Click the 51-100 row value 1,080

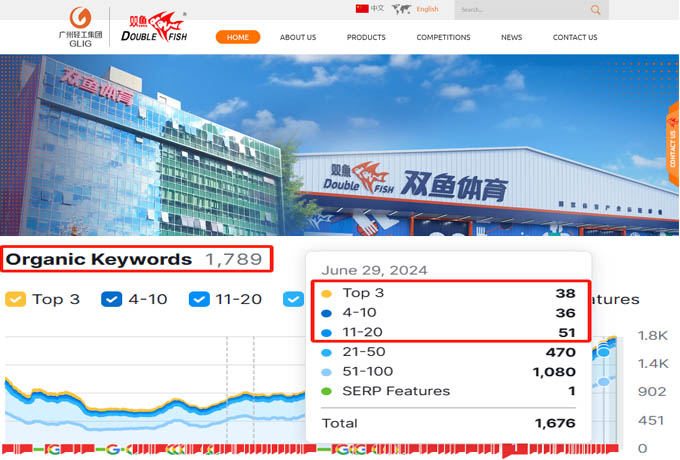click(x=554, y=372)
